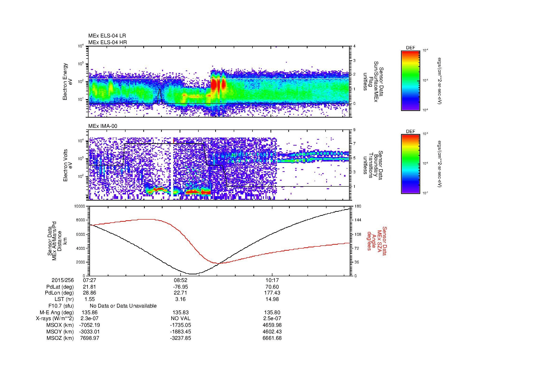Click the 180 tick on SZA axis
The image size is (555, 392).
pos(358,206)
